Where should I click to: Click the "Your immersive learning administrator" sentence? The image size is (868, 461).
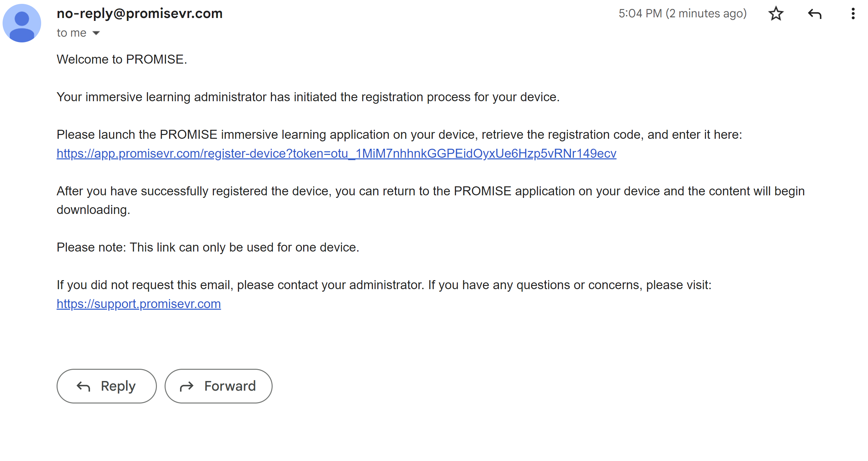pyautogui.click(x=308, y=97)
